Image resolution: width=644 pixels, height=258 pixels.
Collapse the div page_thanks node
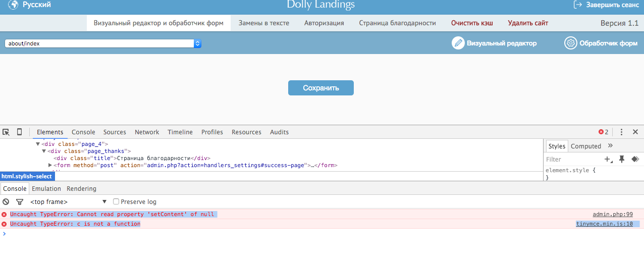[x=44, y=151]
